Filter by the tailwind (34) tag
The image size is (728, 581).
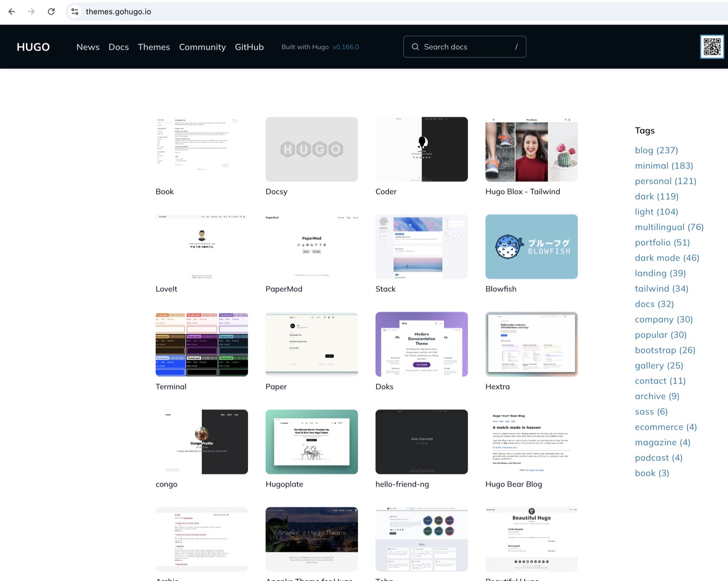point(662,289)
